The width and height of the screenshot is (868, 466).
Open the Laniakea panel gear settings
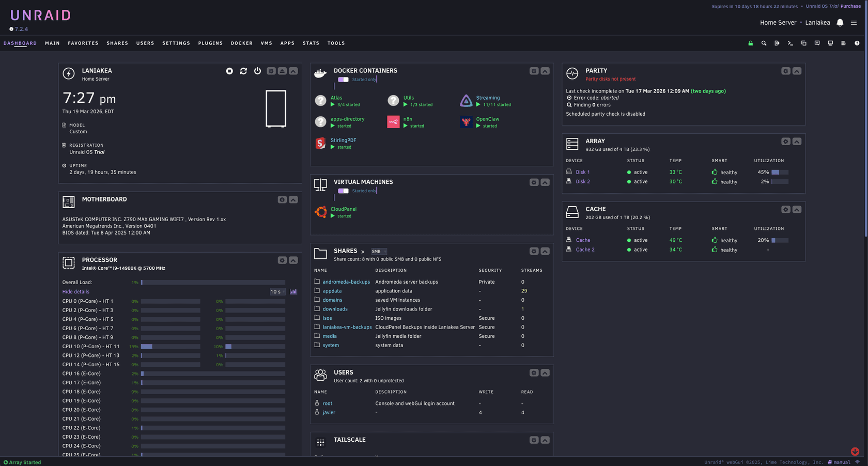(271, 71)
